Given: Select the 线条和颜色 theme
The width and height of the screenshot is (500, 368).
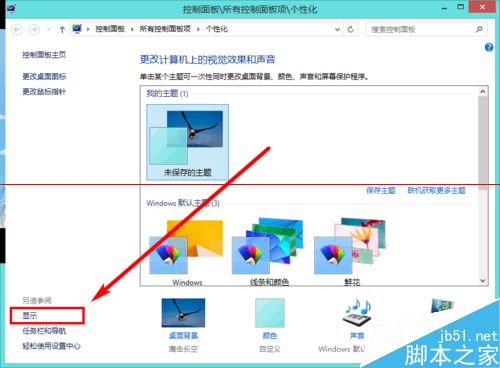Looking at the screenshot, I should point(269,252).
